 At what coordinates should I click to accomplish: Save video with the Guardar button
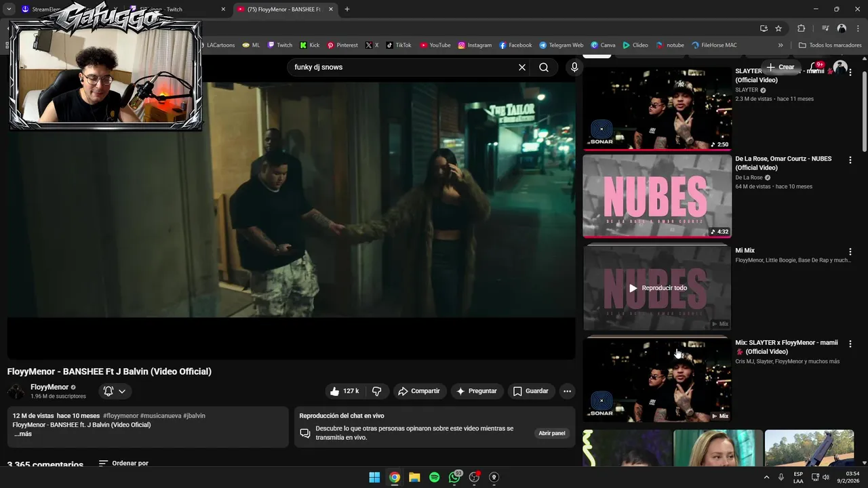531,391
